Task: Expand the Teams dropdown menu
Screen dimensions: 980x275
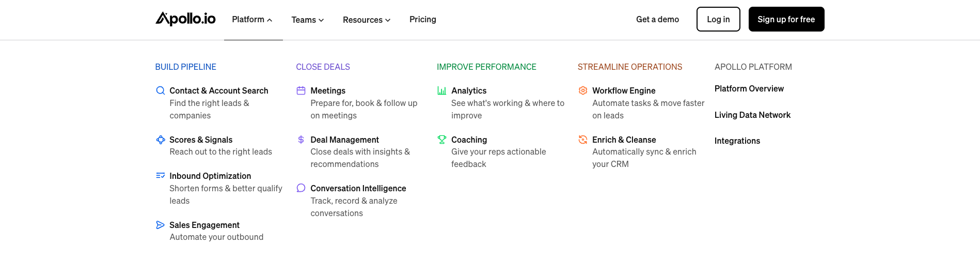Action: pos(307,20)
